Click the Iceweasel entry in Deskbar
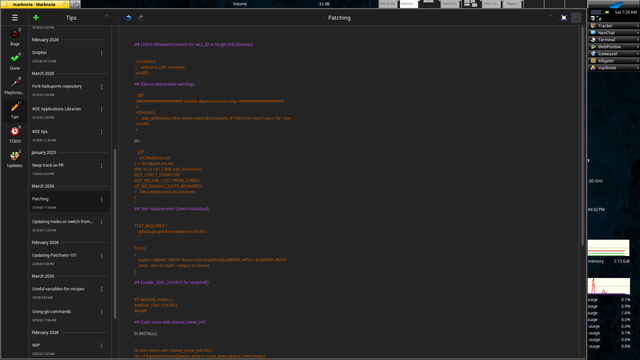 613,53
